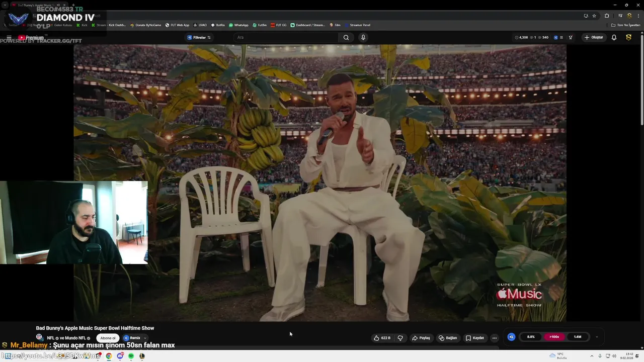The height and width of the screenshot is (362, 644).
Task: Open the Dashboard / Stream... bookmark
Action: tap(308, 25)
